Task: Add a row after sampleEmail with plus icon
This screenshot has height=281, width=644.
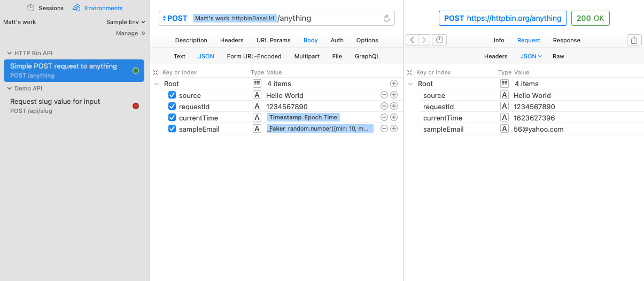Action: [394, 128]
